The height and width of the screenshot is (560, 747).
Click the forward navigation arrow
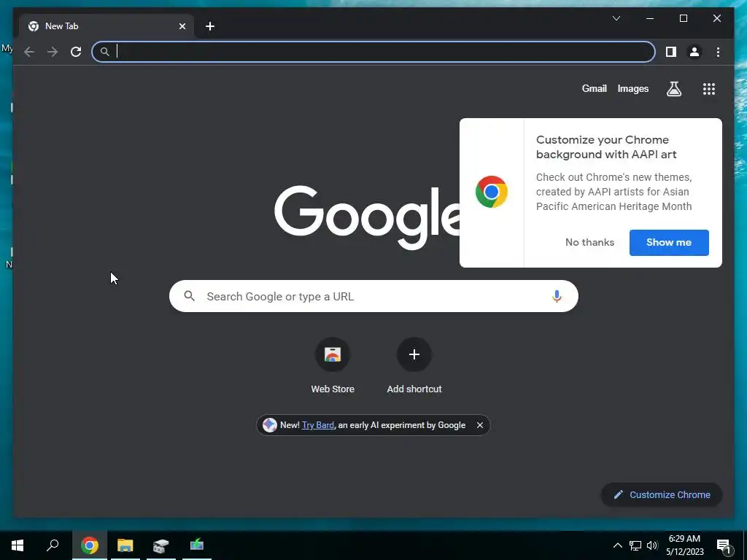click(x=53, y=52)
